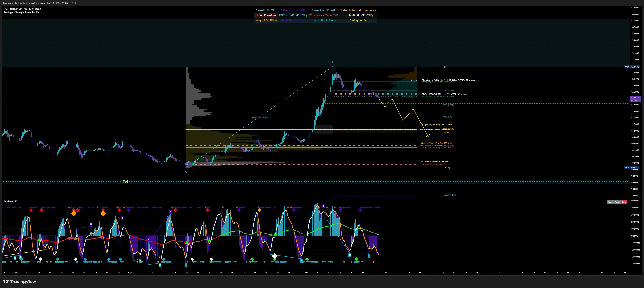Click the TradingView logo at the bottom
Viewport: 644px width, 288px height.
pos(19,281)
